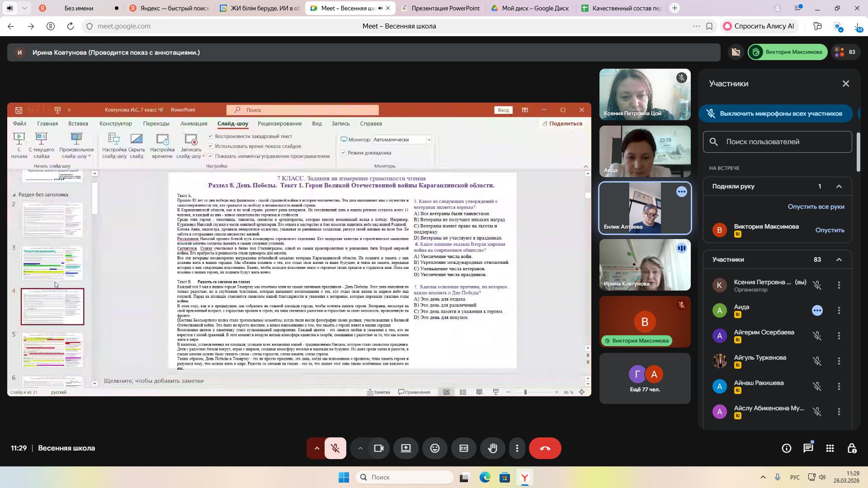Start presenting your screen
This screenshot has height=488, width=868.
click(406, 448)
